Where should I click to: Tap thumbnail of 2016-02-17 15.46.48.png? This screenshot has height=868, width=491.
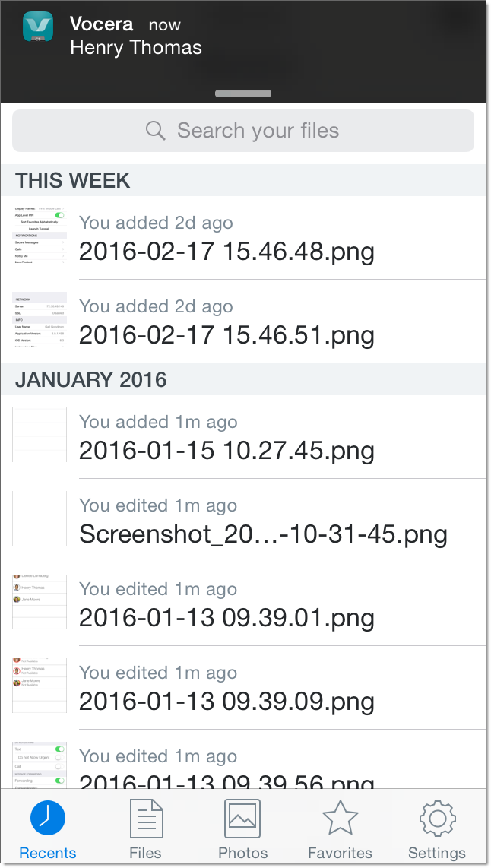click(x=40, y=237)
